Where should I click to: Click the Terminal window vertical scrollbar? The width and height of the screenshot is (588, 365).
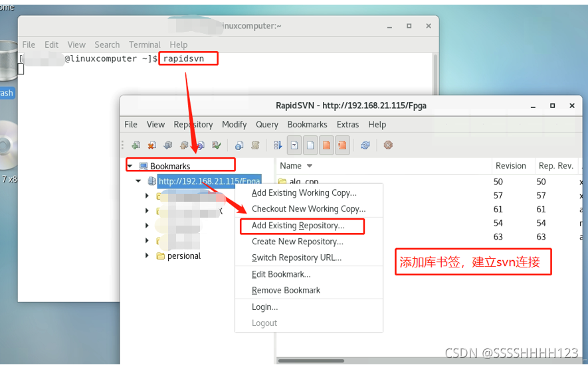(435, 75)
